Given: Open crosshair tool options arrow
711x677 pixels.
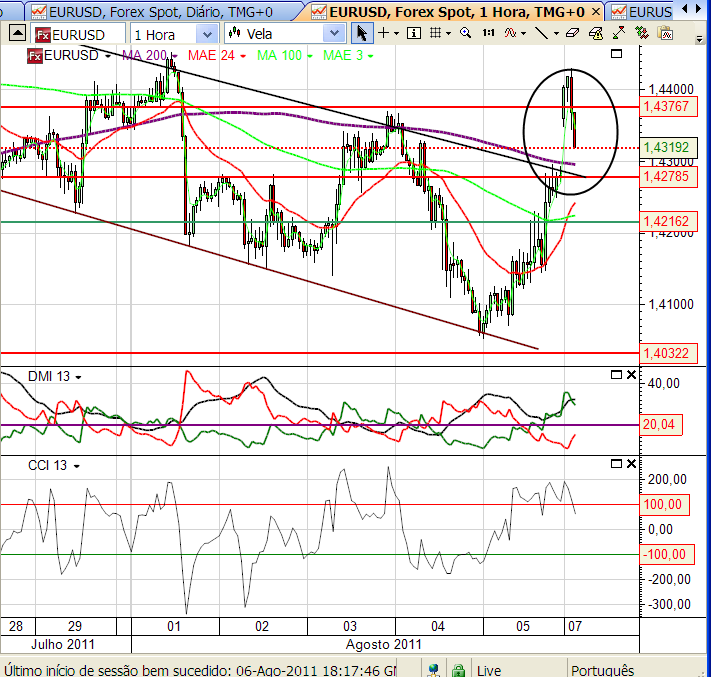Looking at the screenshot, I should pos(396,34).
